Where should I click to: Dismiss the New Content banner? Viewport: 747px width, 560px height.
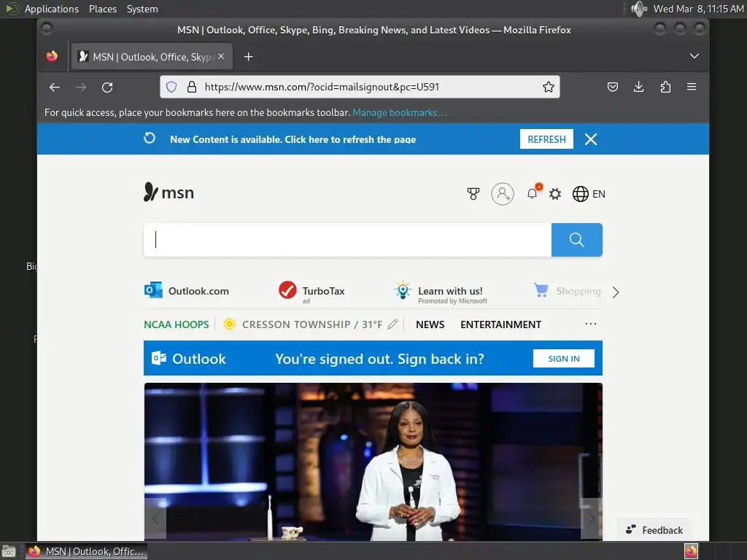coord(591,139)
